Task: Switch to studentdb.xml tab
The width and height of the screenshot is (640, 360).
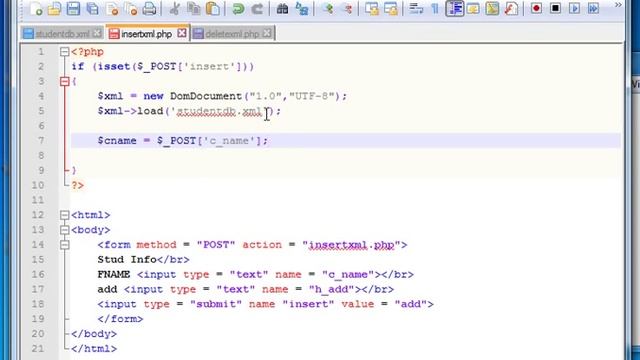Action: pyautogui.click(x=62, y=34)
